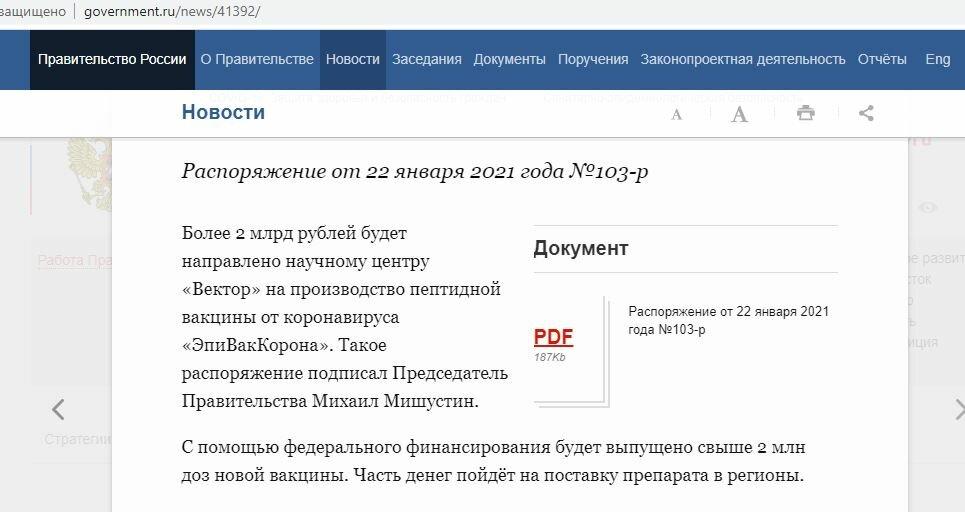Click the Работа Пра… background link
The height and width of the screenshot is (512, 965).
(x=75, y=260)
